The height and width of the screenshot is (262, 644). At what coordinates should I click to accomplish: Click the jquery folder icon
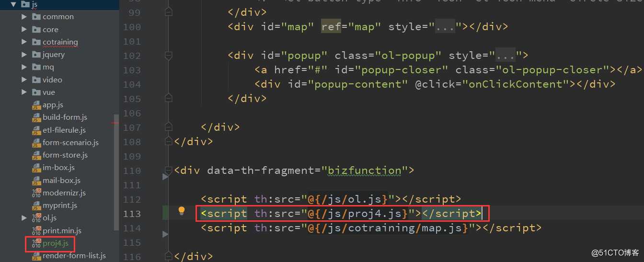(36, 55)
